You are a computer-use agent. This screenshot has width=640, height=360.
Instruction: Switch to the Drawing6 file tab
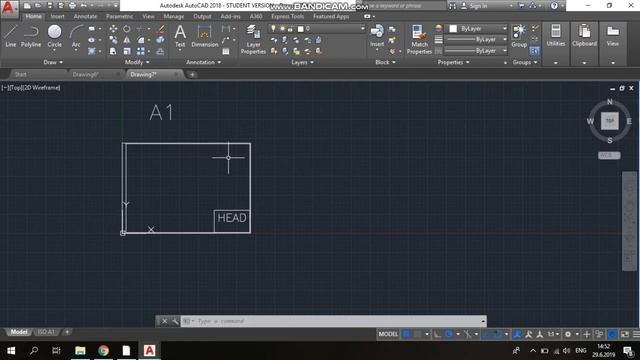pyautogui.click(x=85, y=74)
